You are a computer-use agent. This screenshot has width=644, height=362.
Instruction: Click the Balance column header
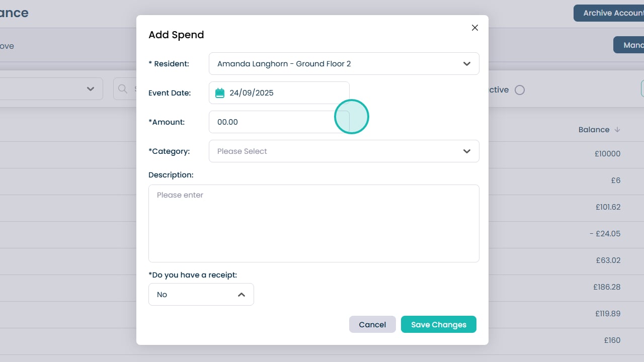[594, 130]
